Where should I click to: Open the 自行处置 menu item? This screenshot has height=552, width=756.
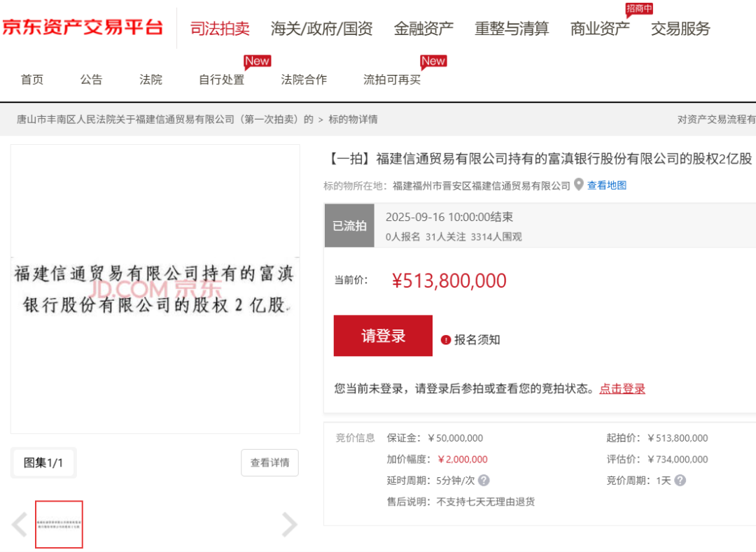pyautogui.click(x=222, y=80)
